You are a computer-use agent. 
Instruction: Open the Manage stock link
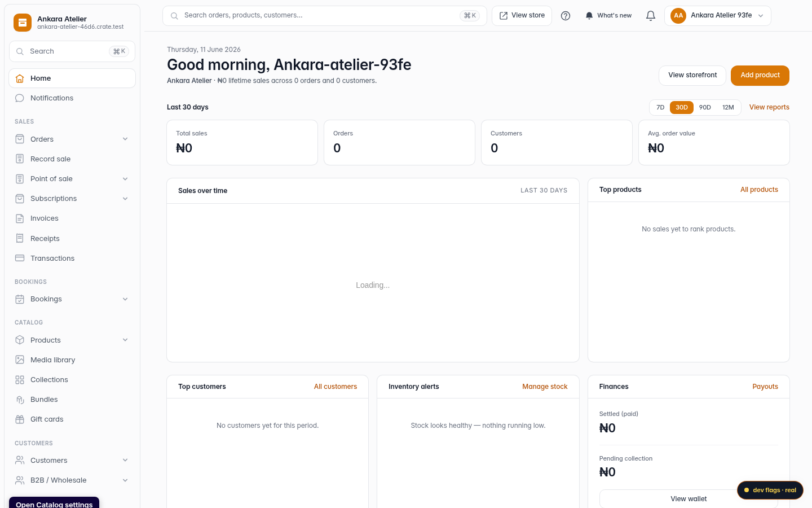(545, 387)
